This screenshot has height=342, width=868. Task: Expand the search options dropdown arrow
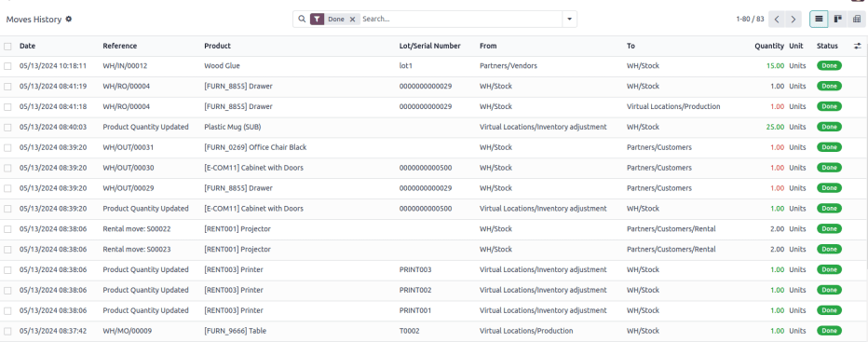tap(570, 19)
